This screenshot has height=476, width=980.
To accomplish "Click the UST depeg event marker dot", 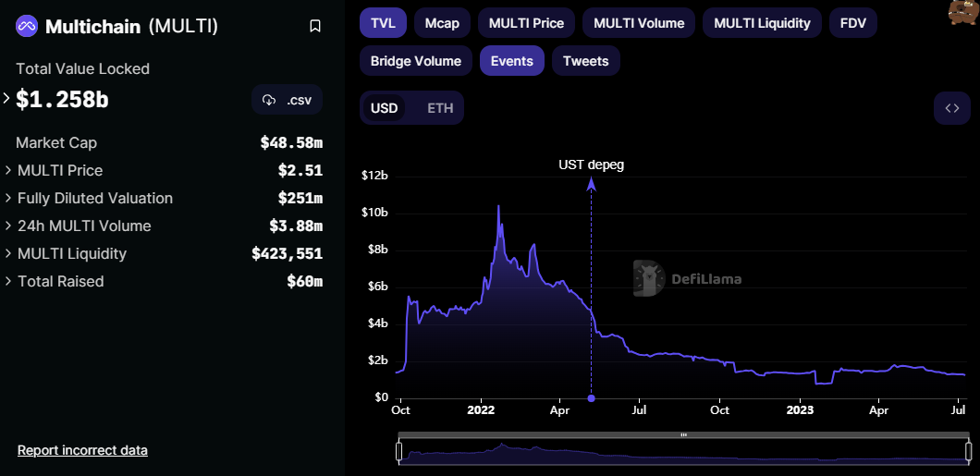I will click(x=592, y=398).
